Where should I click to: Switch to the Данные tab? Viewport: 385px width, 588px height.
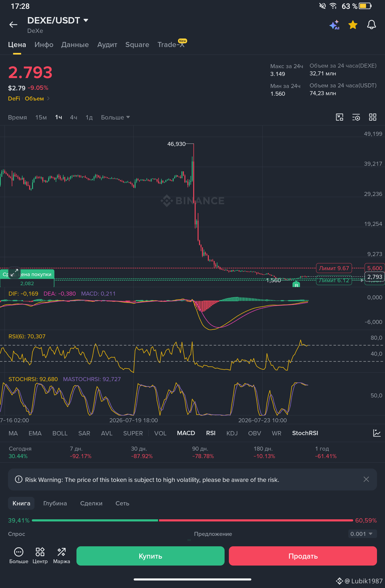pyautogui.click(x=75, y=45)
